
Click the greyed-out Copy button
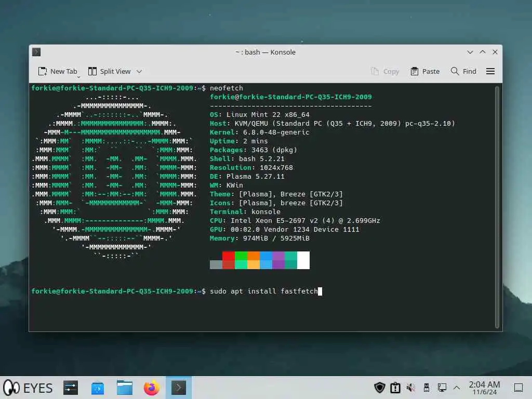[x=385, y=71]
